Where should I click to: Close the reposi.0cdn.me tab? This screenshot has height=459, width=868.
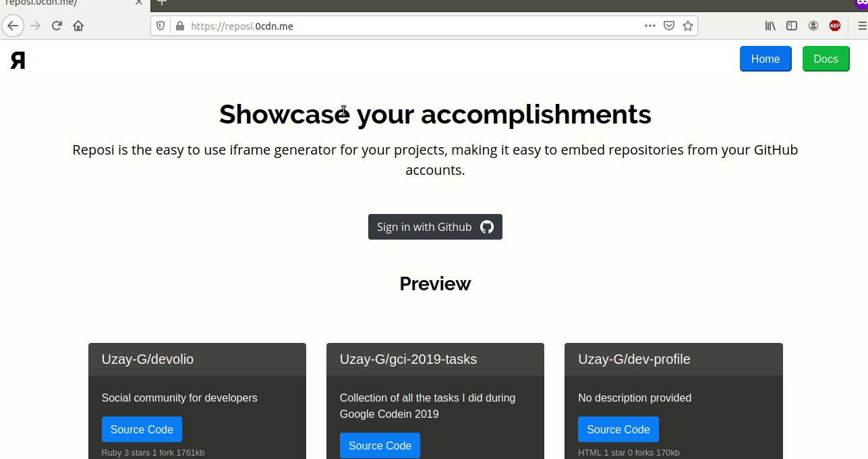[x=139, y=3]
